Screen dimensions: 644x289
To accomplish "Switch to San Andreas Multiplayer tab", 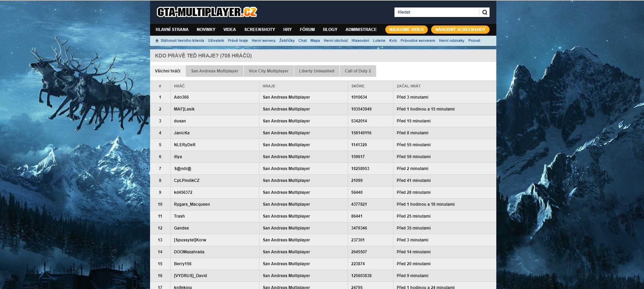I will click(215, 71).
